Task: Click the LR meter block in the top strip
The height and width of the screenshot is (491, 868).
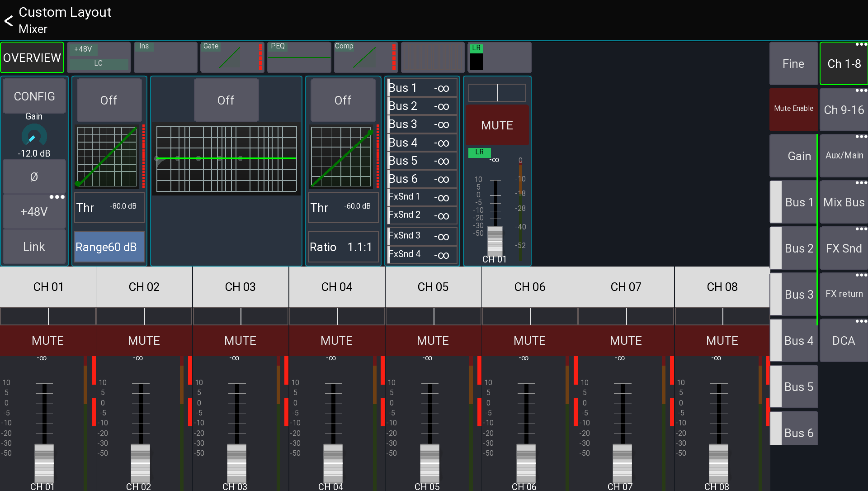Action: point(499,57)
